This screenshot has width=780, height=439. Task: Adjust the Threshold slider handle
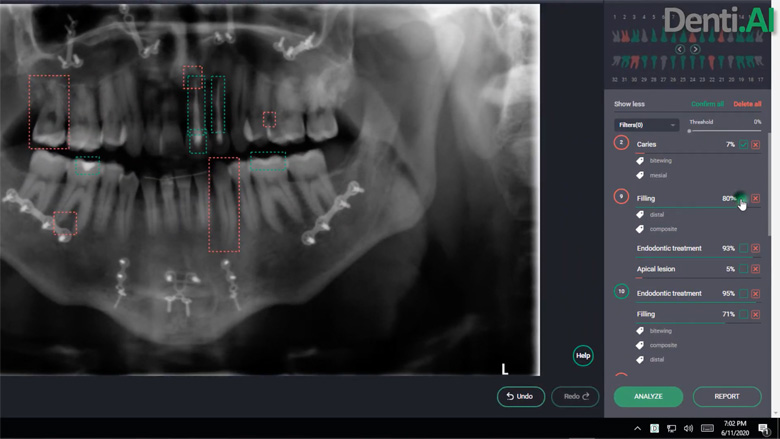click(689, 131)
